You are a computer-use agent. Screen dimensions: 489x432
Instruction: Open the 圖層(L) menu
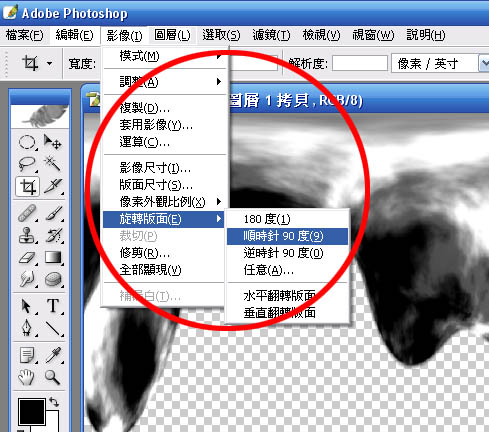click(x=172, y=35)
